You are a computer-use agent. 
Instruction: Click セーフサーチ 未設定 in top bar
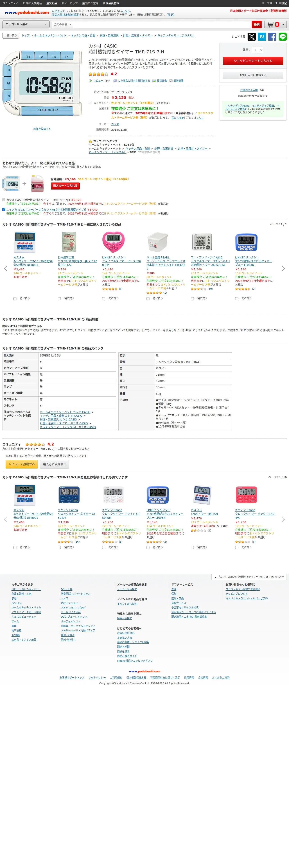(x=274, y=3)
